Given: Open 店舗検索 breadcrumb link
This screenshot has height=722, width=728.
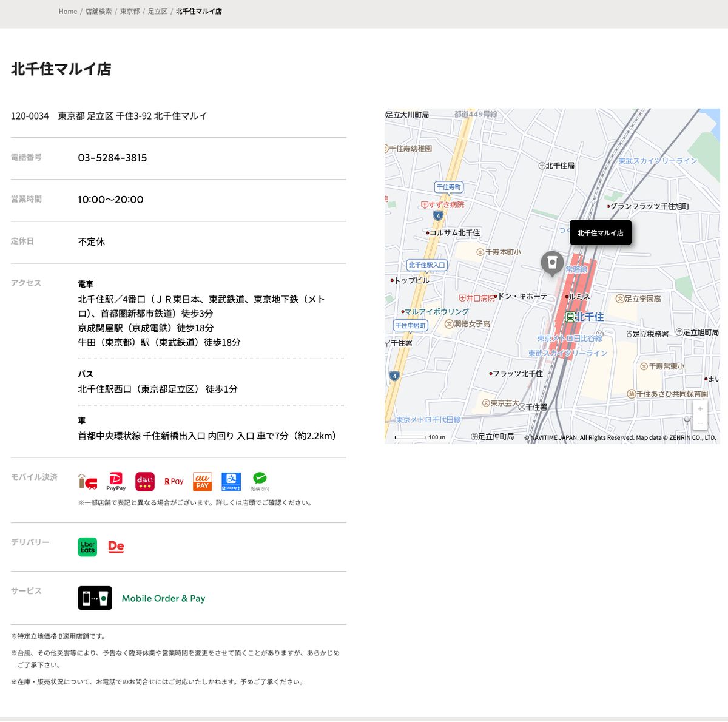Looking at the screenshot, I should click(98, 12).
